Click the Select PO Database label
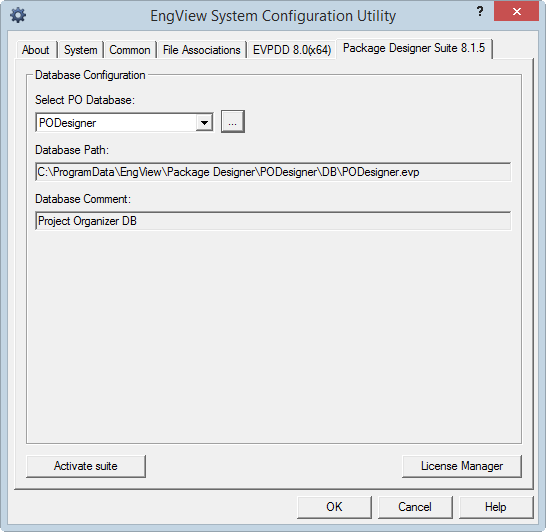546x532 pixels. tap(85, 100)
